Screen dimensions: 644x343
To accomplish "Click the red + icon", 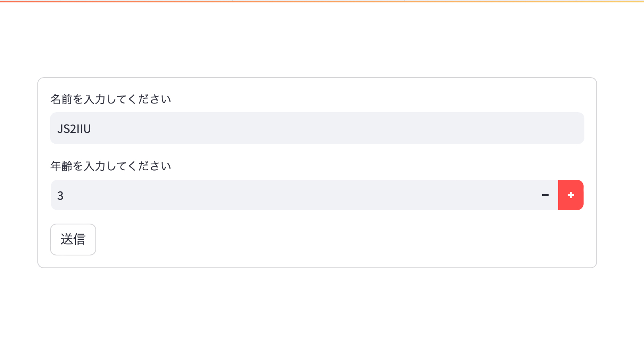I will [571, 195].
